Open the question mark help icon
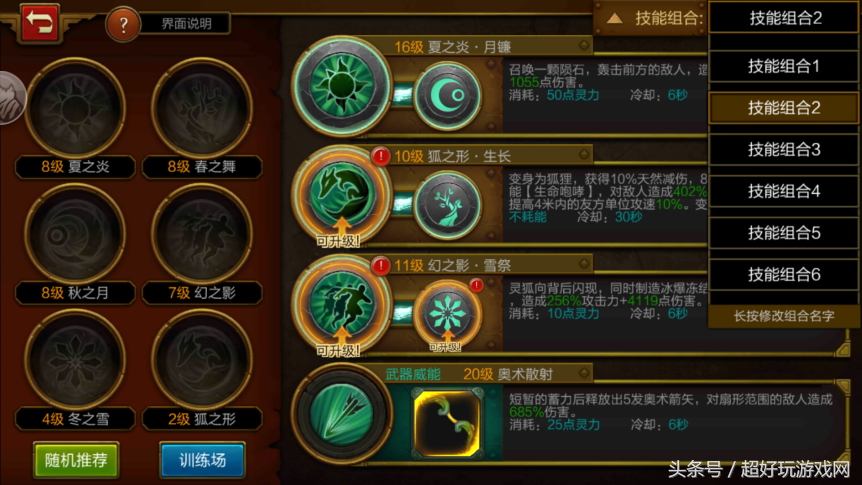Viewport: 862px width, 485px height. [x=123, y=24]
